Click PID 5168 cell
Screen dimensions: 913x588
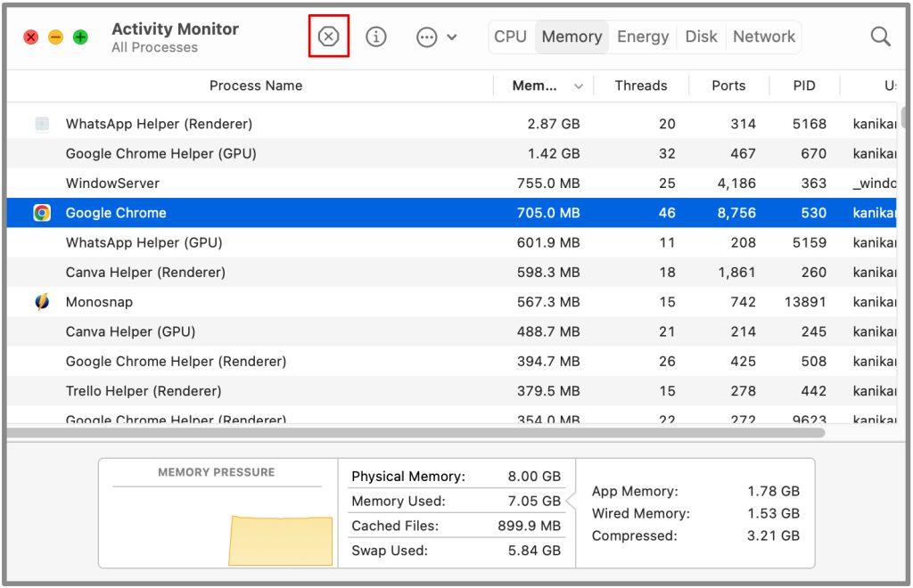[x=809, y=124]
